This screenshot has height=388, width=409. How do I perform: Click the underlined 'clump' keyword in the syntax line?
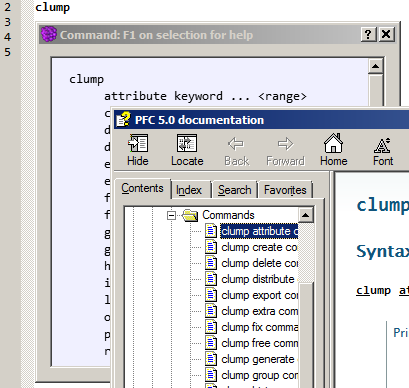point(373,291)
